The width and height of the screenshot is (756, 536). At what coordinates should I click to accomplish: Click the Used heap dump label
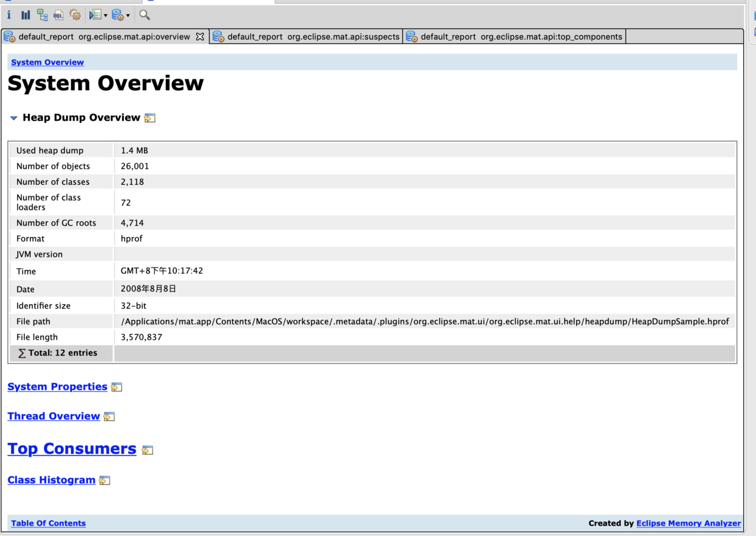tap(50, 151)
